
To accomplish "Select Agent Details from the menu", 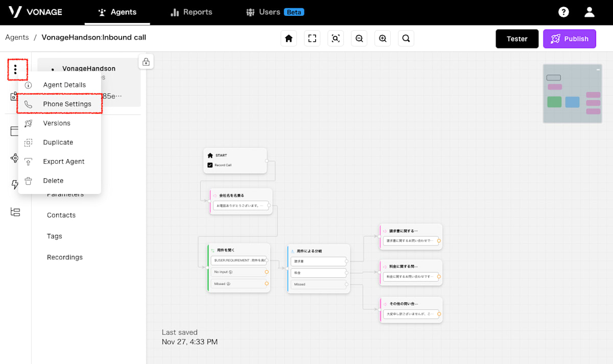I will 59,85.
